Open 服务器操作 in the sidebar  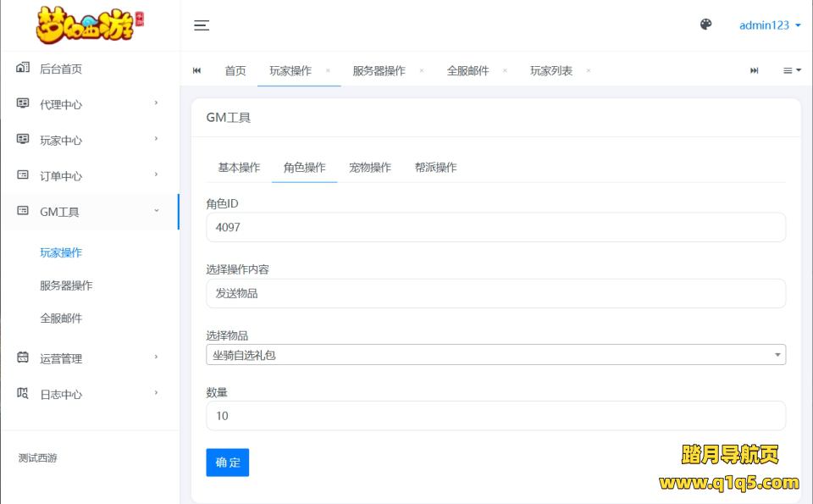pyautogui.click(x=66, y=285)
